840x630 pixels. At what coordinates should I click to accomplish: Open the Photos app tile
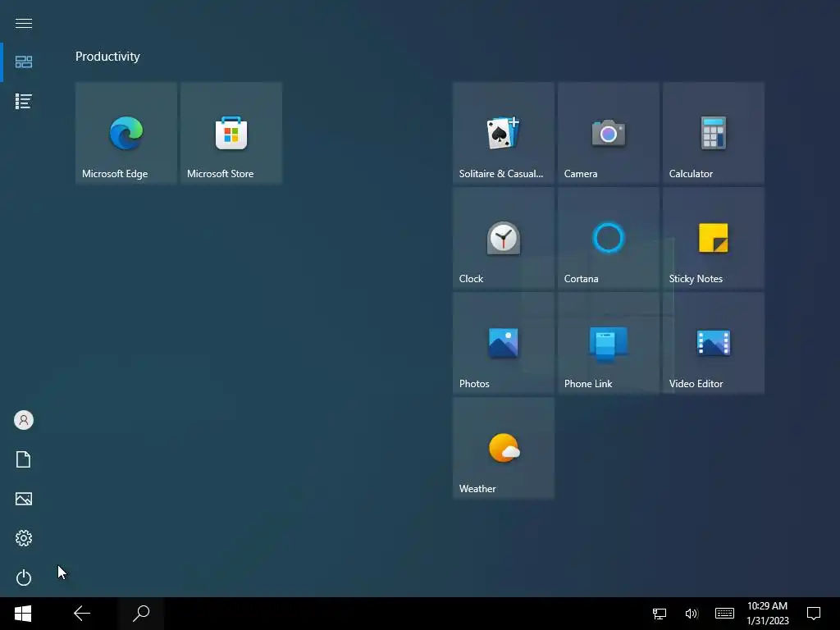click(x=503, y=343)
